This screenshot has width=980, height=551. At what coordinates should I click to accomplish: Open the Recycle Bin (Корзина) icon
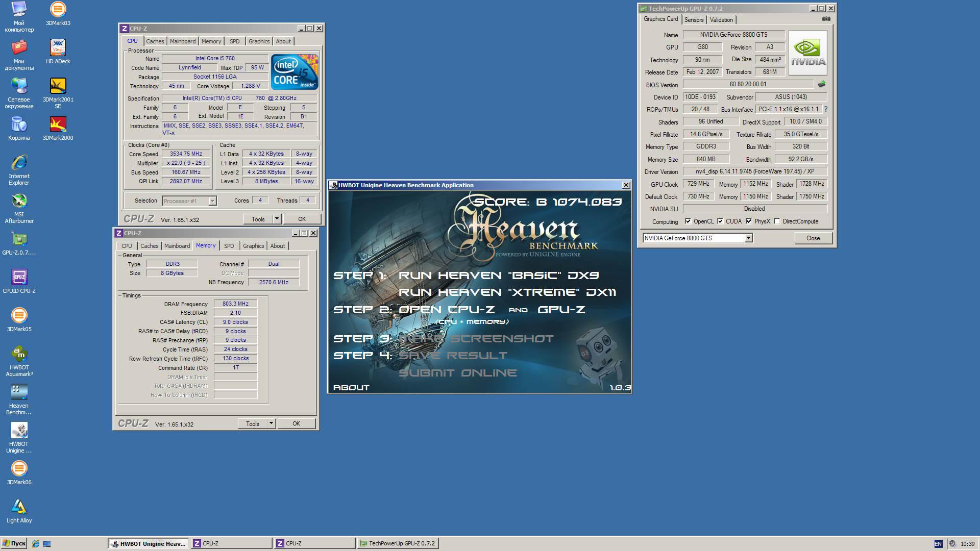coord(19,128)
